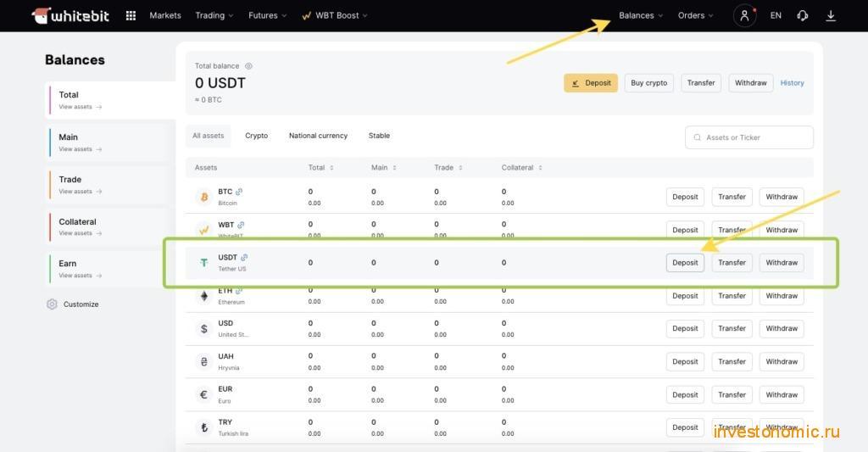The image size is (868, 452).
Task: Sort by Main column
Action: [x=384, y=167]
